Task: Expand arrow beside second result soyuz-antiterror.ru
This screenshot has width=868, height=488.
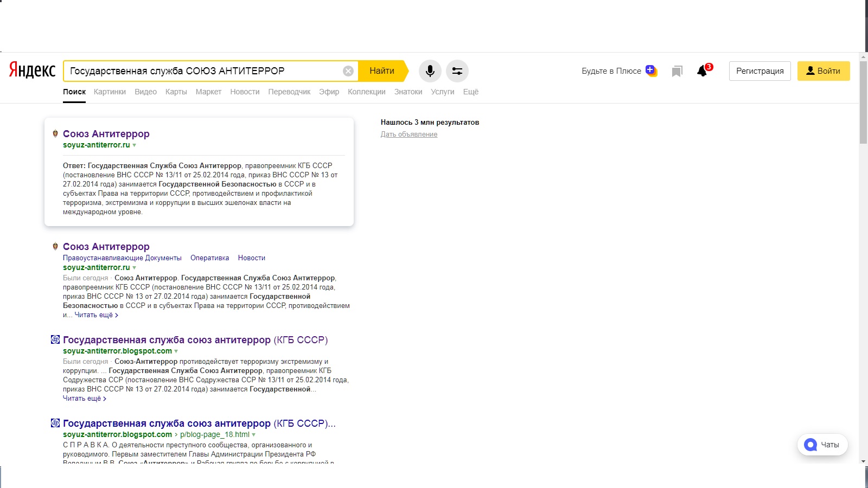Action: click(135, 268)
